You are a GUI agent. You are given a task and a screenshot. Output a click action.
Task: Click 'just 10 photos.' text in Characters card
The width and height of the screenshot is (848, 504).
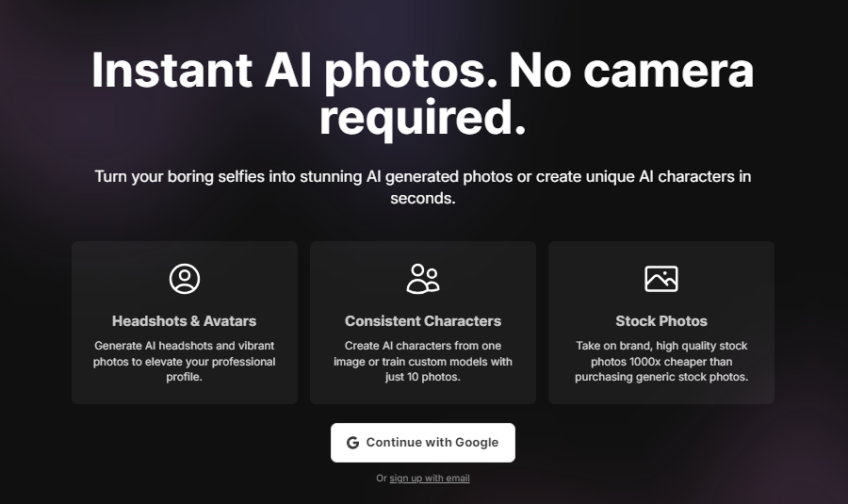click(423, 377)
